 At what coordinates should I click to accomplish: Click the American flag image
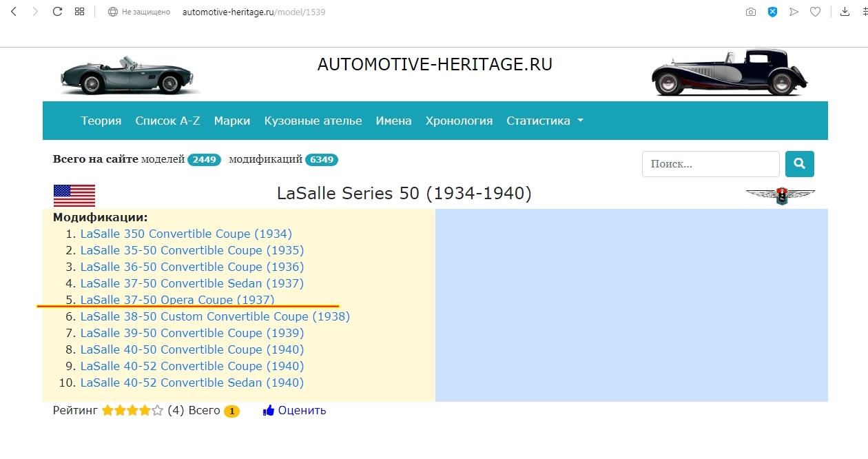[74, 195]
